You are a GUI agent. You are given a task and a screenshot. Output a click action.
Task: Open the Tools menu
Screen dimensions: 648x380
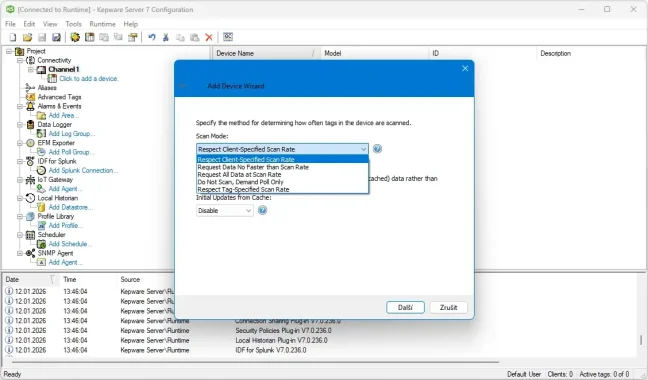pyautogui.click(x=74, y=24)
